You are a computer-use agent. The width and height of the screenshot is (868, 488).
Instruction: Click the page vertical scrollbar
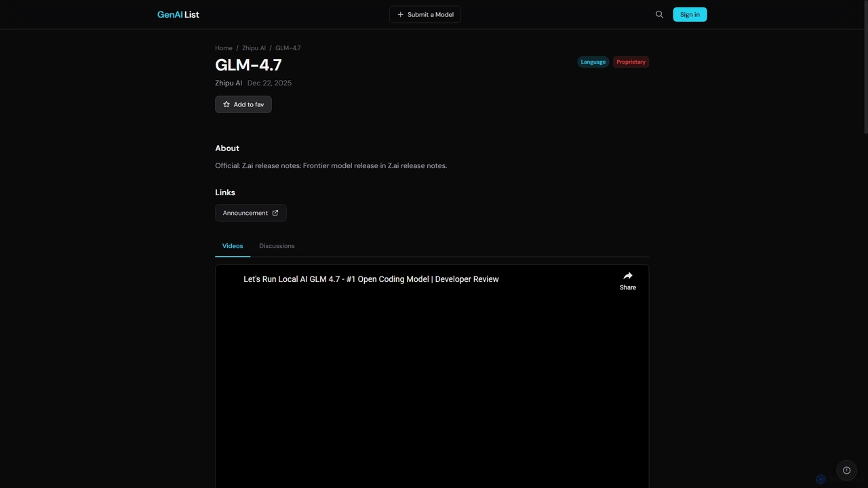[x=865, y=68]
